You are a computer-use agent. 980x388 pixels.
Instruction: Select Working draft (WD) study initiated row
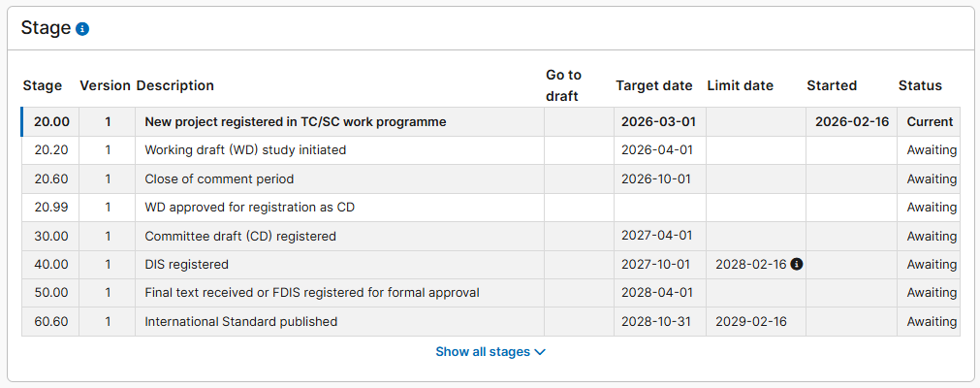pos(245,150)
